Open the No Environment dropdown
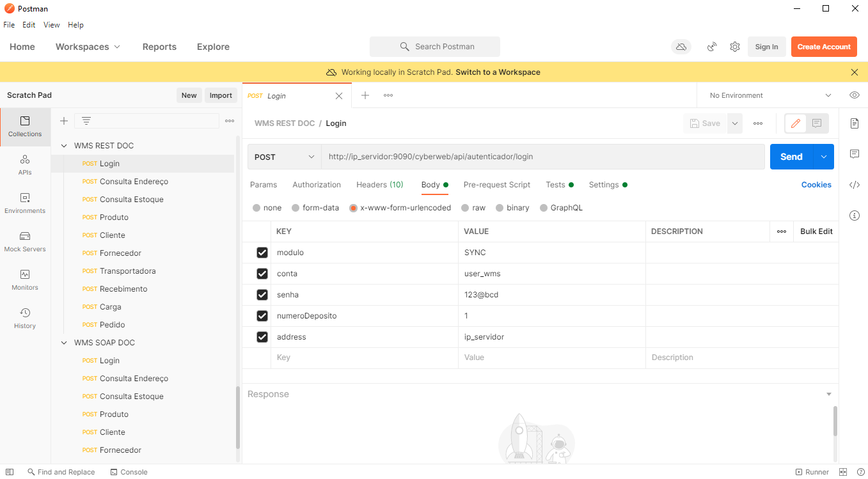 click(770, 95)
